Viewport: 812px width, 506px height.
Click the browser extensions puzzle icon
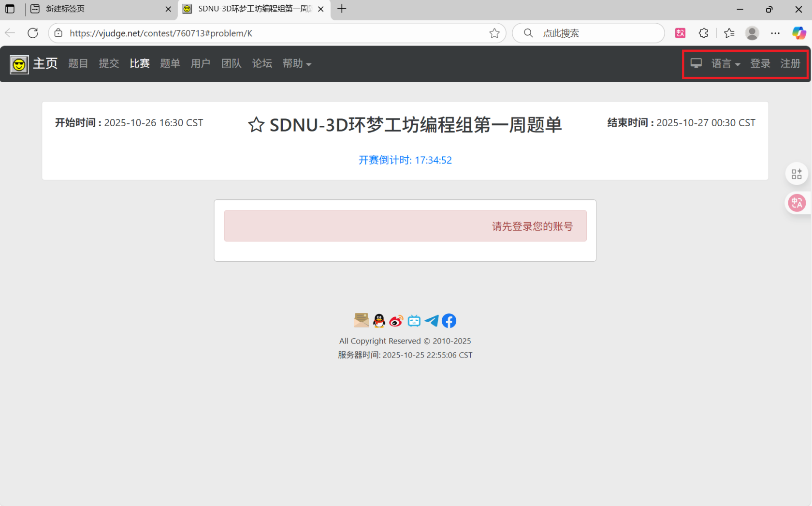coord(704,33)
